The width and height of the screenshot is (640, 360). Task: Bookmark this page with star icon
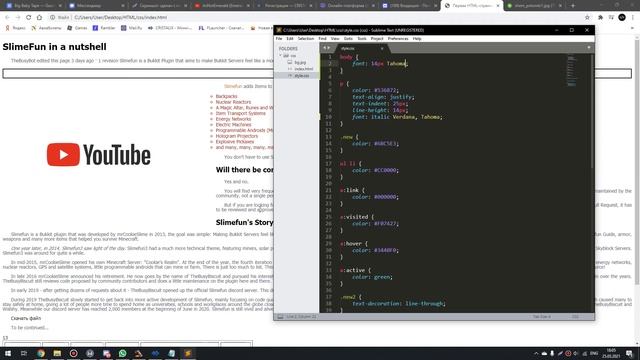point(587,18)
